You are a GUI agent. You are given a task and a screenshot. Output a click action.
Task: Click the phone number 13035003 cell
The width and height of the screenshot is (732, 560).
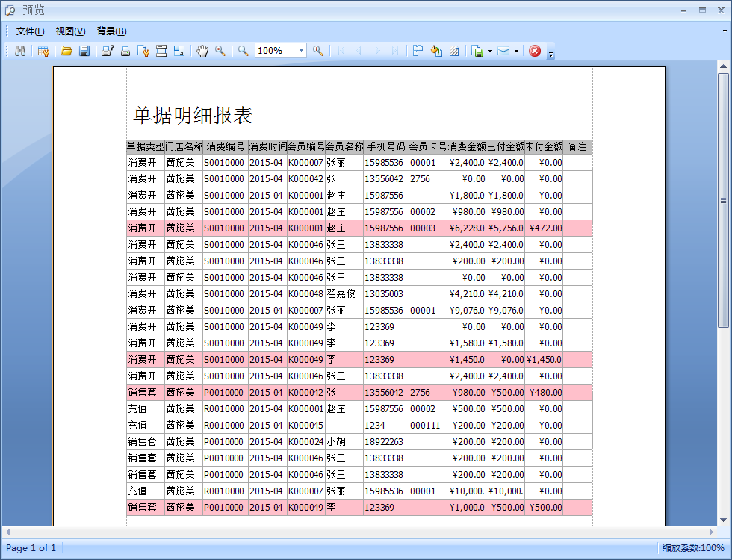pyautogui.click(x=386, y=293)
